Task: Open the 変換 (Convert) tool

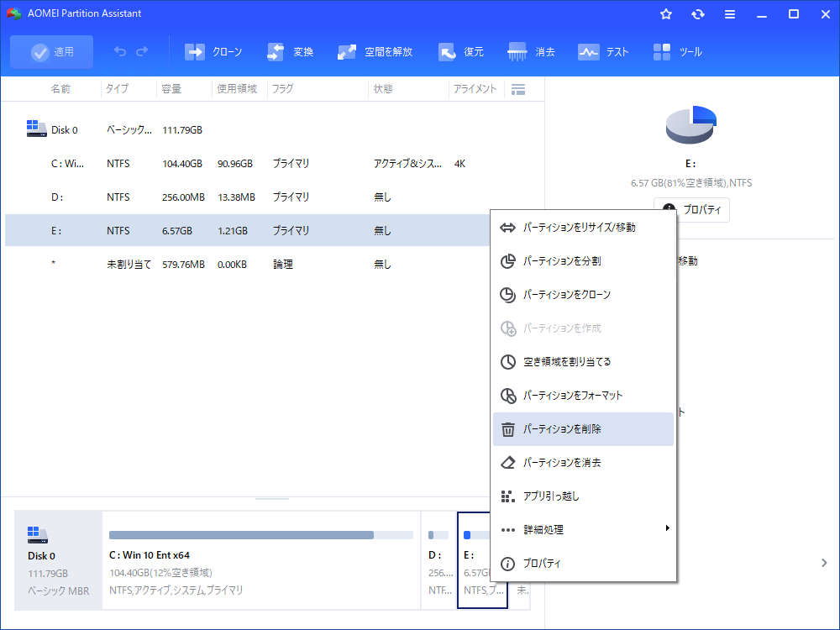Action: [x=290, y=52]
